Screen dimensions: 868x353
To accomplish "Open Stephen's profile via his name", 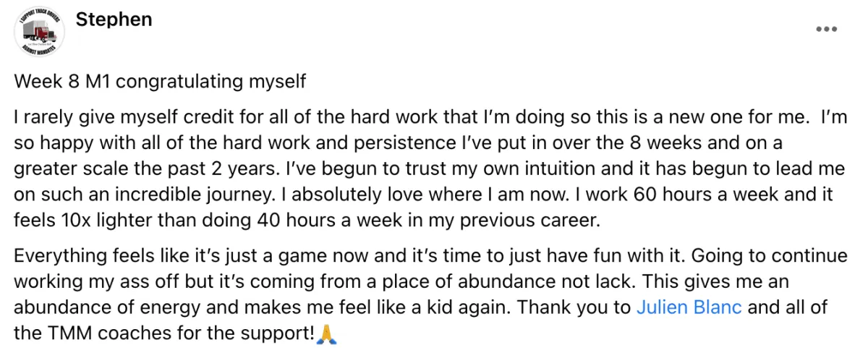I will 114,20.
